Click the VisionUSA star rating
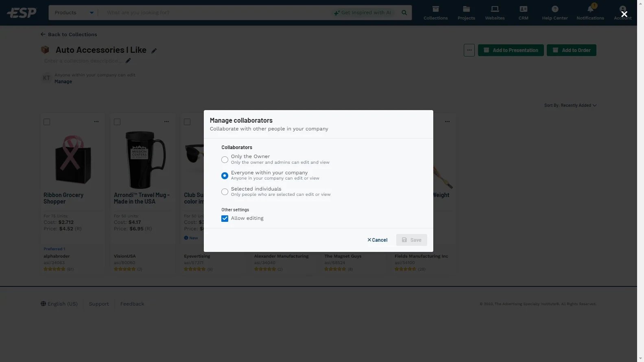The image size is (644, 362). tap(124, 269)
